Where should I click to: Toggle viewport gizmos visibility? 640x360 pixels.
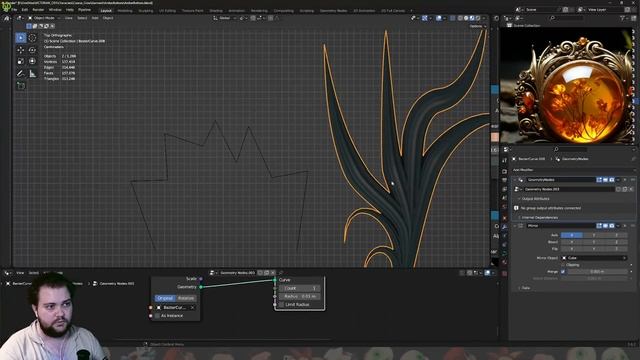(x=425, y=18)
